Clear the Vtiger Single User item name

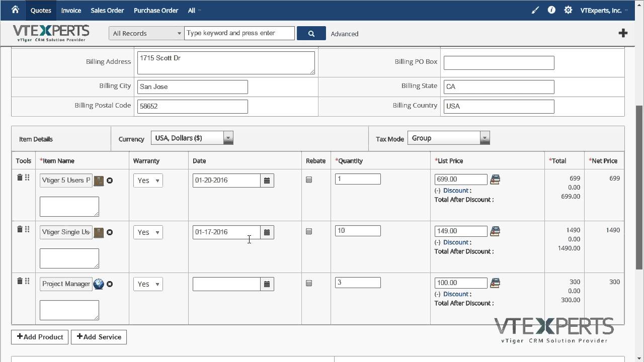(110, 232)
